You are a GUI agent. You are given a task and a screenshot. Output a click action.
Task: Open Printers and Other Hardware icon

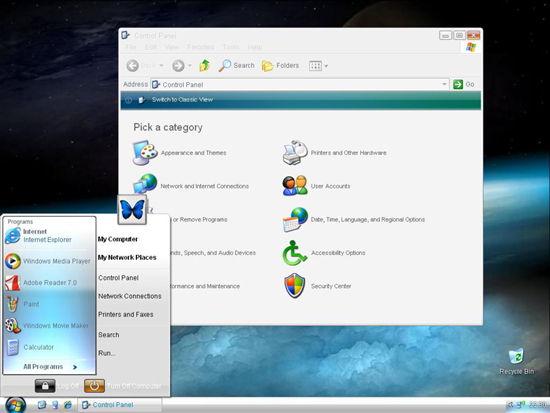295,153
